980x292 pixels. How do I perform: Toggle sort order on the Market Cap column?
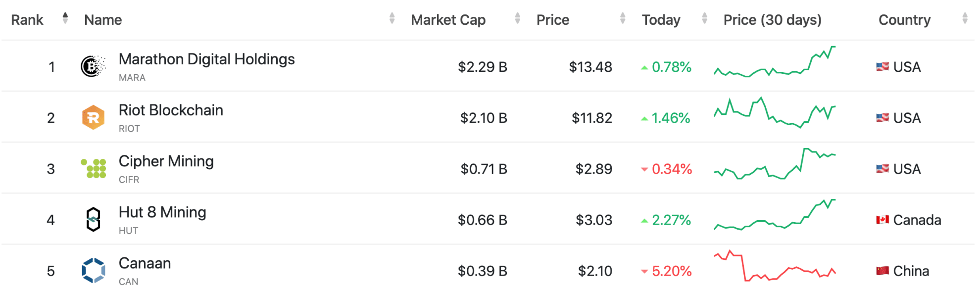pyautogui.click(x=518, y=19)
